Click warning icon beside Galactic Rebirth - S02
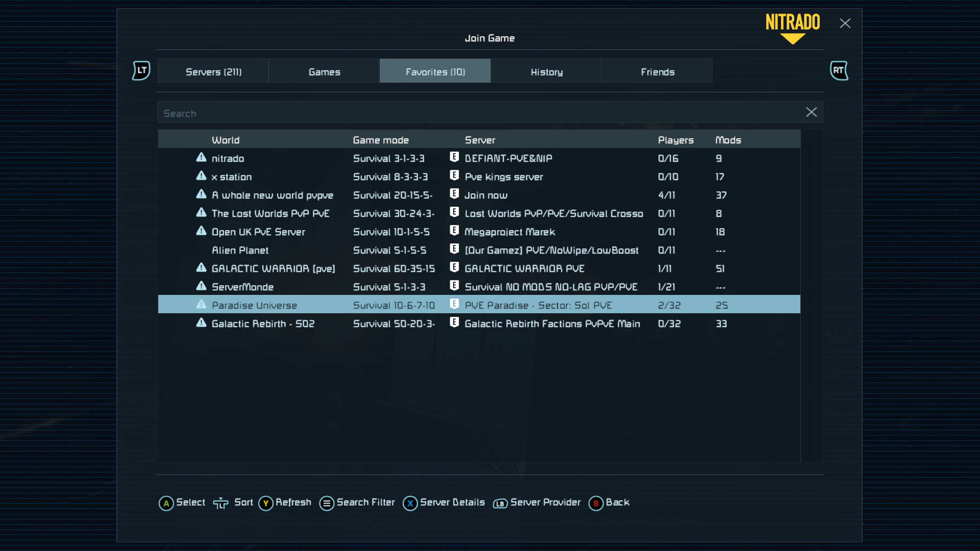The image size is (980, 551). tap(201, 323)
